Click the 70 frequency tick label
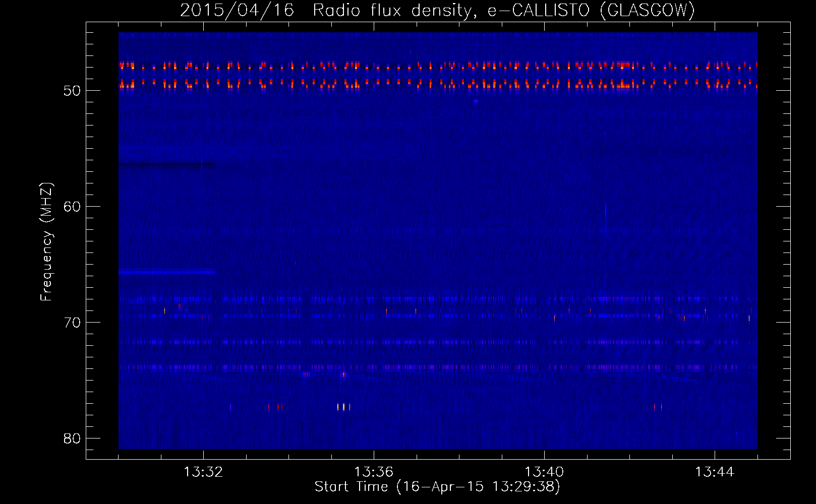 (x=72, y=323)
